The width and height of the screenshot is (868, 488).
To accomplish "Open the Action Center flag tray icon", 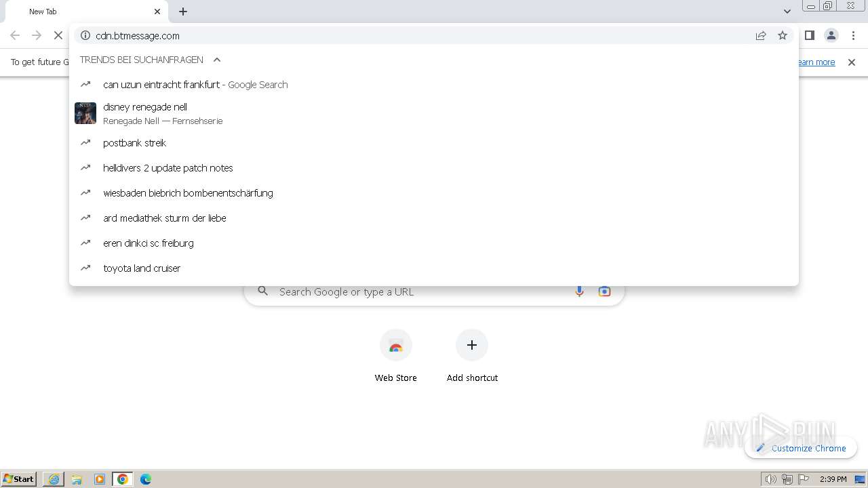I will click(x=804, y=479).
